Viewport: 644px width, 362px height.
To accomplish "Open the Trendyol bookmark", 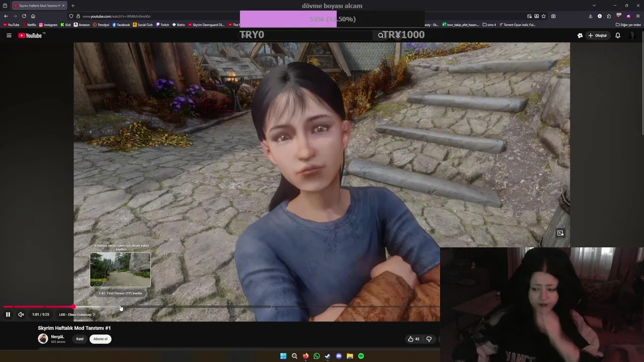I will click(x=101, y=25).
